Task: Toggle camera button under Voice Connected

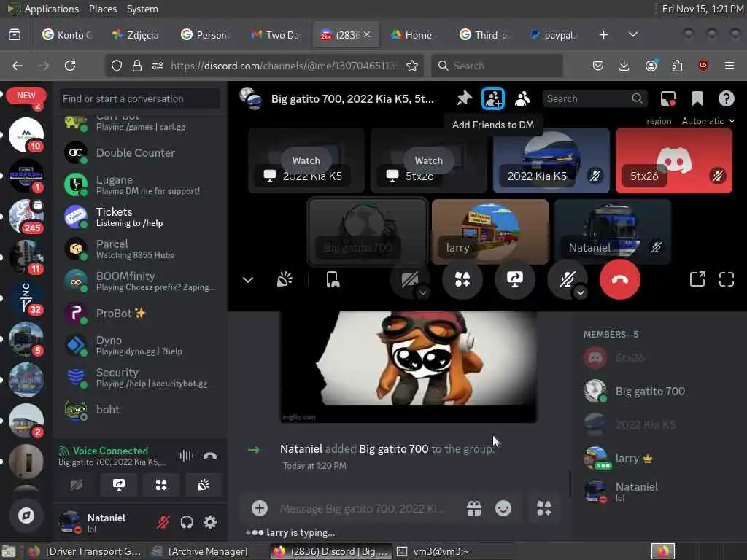Action: coord(76,485)
